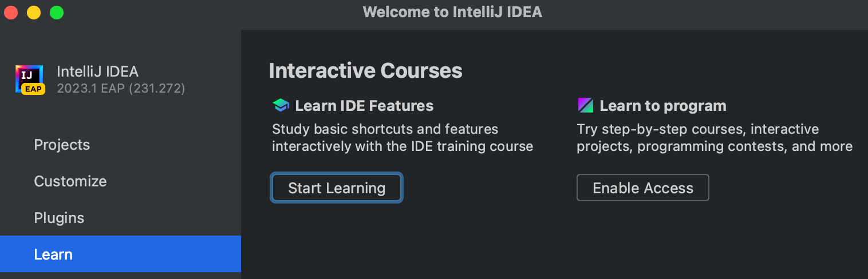This screenshot has width=868, height=279.
Task: Go to the Plugins tab
Action: click(59, 218)
